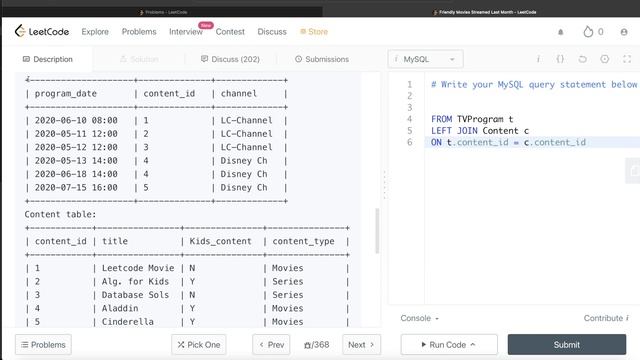640x360 pixels.
Task: Click the 'Database Sols' cell
Action: tap(135, 295)
